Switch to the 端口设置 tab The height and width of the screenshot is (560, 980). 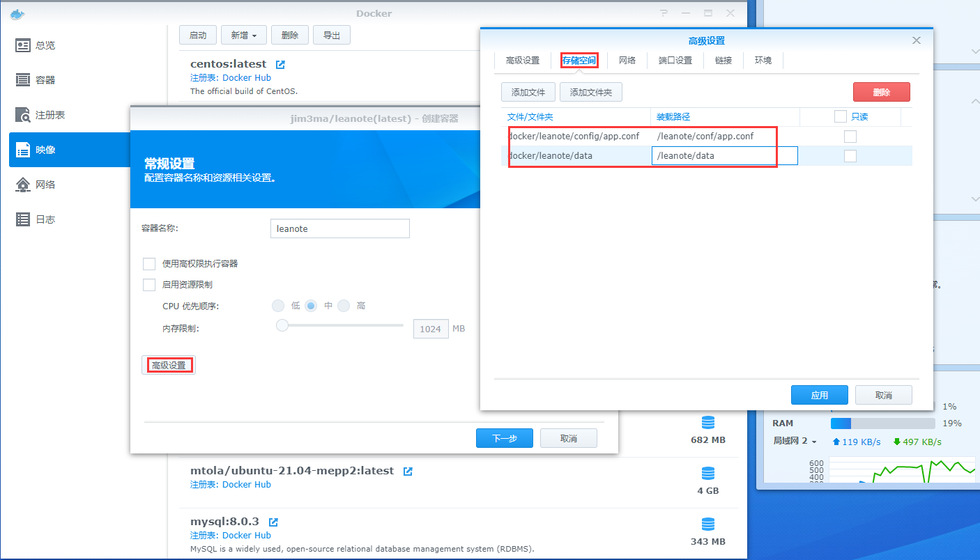[675, 61]
